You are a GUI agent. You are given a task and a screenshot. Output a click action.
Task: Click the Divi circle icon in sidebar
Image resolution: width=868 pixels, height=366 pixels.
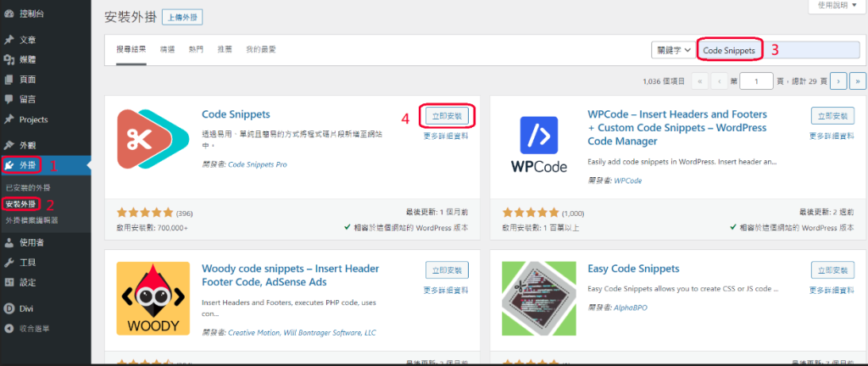coord(8,308)
